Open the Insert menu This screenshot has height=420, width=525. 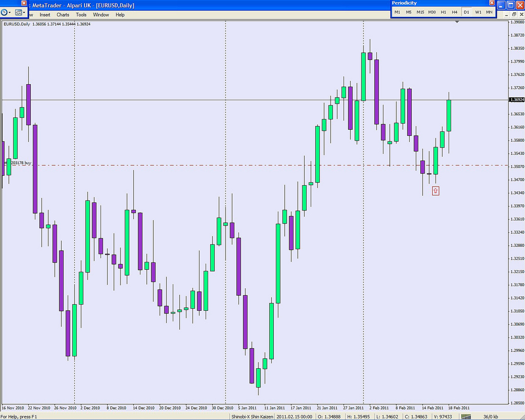[45, 15]
